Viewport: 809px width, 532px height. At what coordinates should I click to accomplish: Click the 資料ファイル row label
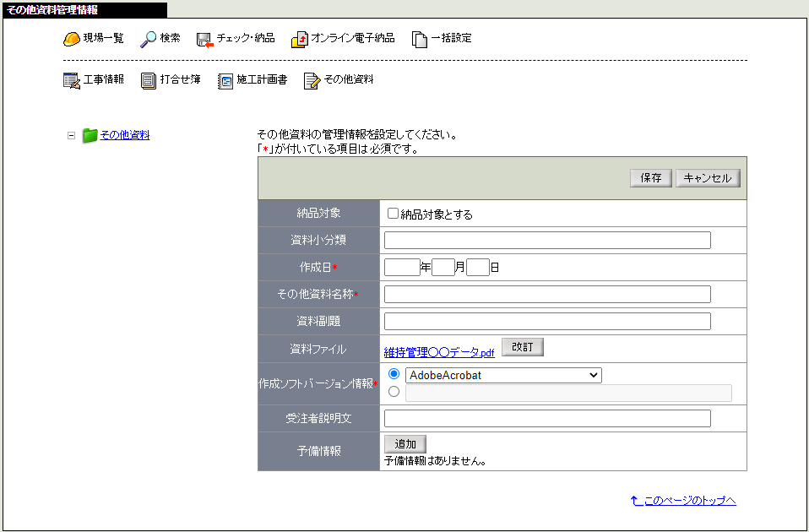(318, 349)
